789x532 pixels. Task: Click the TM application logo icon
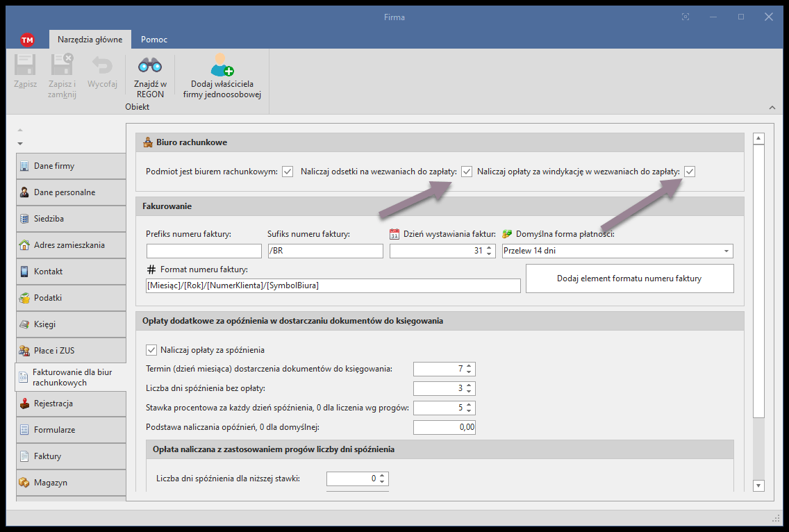[27, 40]
